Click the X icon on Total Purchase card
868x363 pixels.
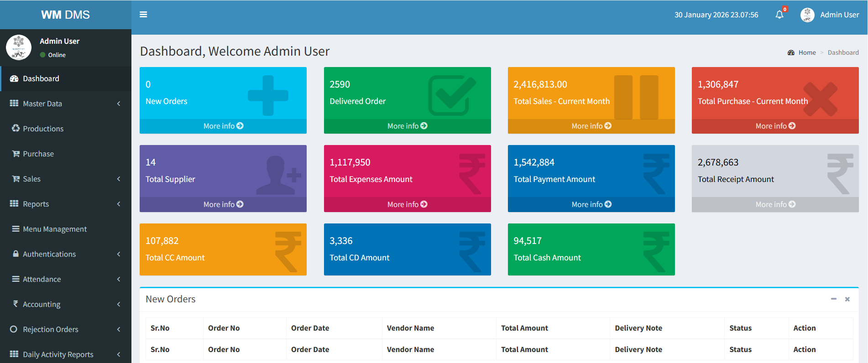pos(820,99)
